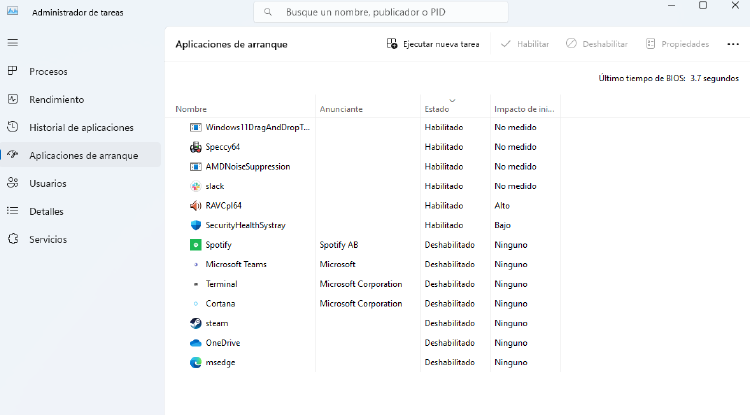750x415 pixels.
Task: Switch to the Rendimiento tab
Action: pyautogui.click(x=56, y=100)
